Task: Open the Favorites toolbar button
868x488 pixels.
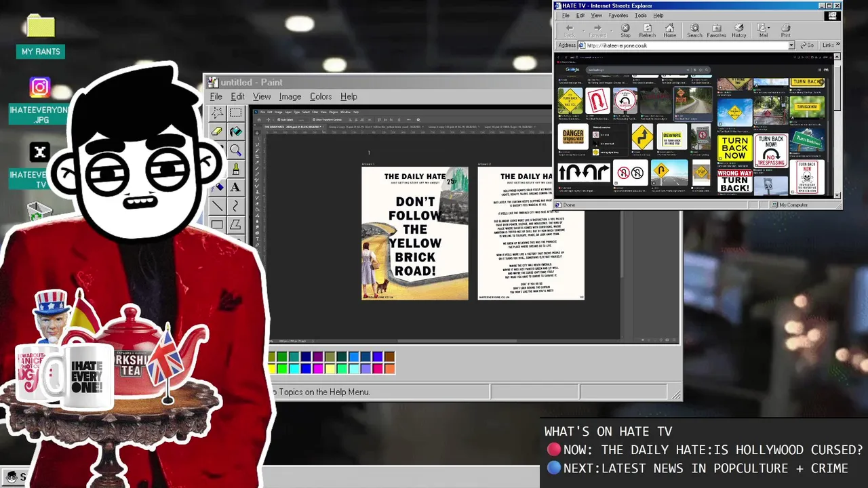Action: click(717, 30)
